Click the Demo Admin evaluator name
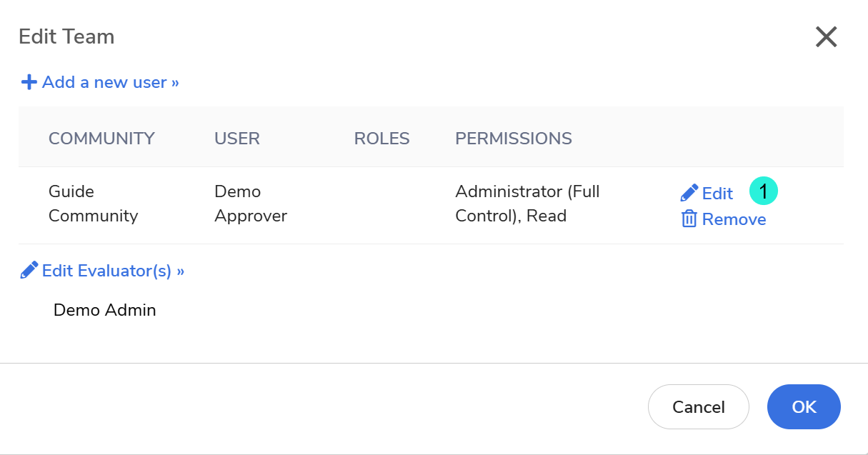 tap(104, 310)
